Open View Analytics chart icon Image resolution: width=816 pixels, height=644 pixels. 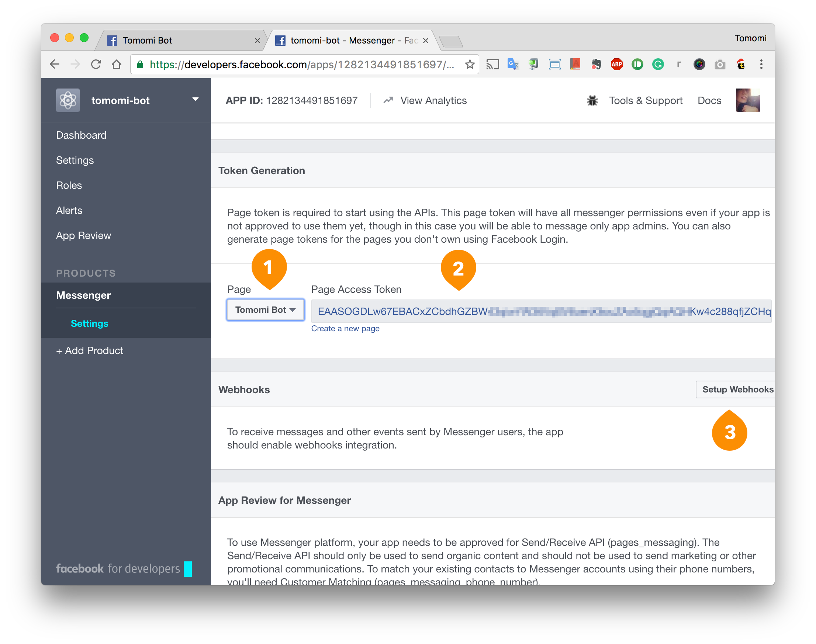pos(387,100)
